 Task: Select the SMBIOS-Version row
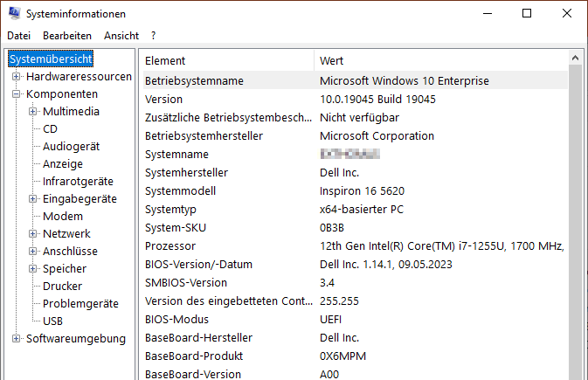355,283
